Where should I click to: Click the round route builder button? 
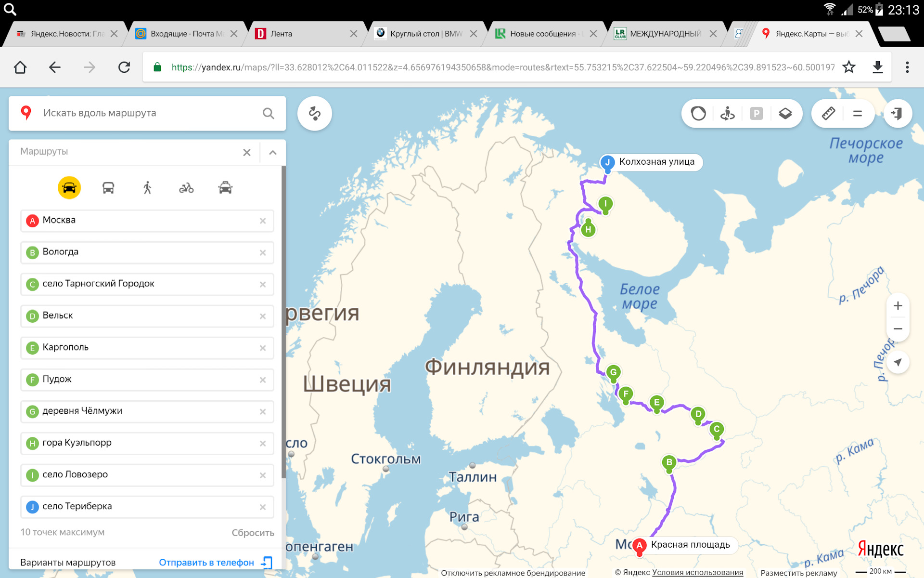[315, 114]
